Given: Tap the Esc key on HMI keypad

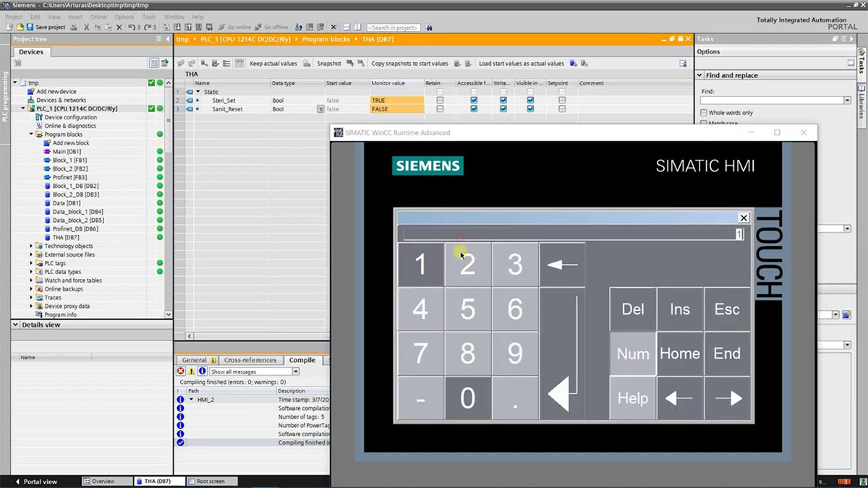Looking at the screenshot, I should coord(727,309).
